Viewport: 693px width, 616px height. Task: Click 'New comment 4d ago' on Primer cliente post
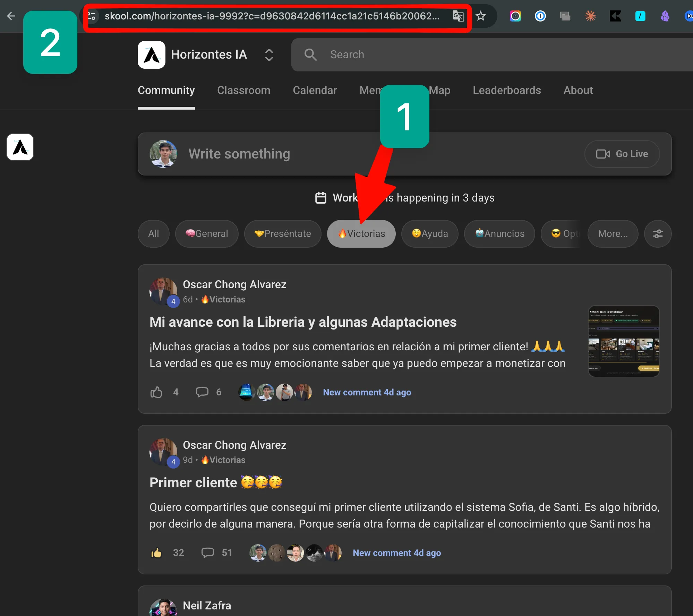click(x=397, y=553)
